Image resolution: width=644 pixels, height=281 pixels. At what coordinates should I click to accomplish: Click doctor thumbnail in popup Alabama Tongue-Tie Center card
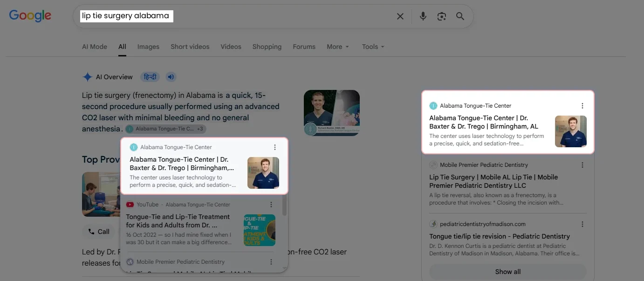click(x=263, y=173)
